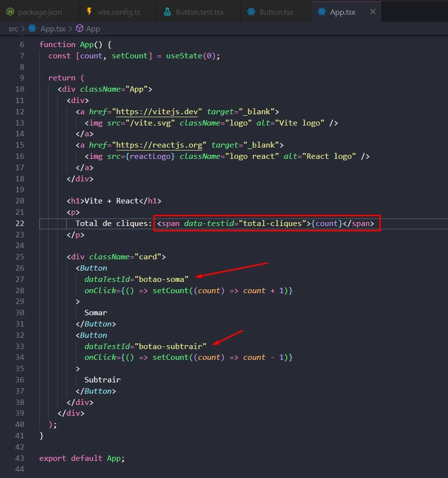Click line number 22 in the gutter
This screenshot has height=478, width=448.
click(x=20, y=224)
